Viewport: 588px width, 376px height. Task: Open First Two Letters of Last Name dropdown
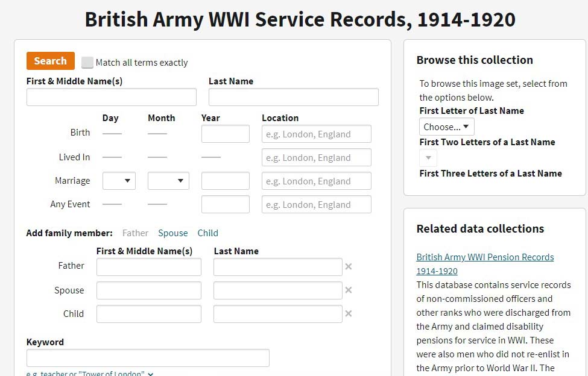428,158
